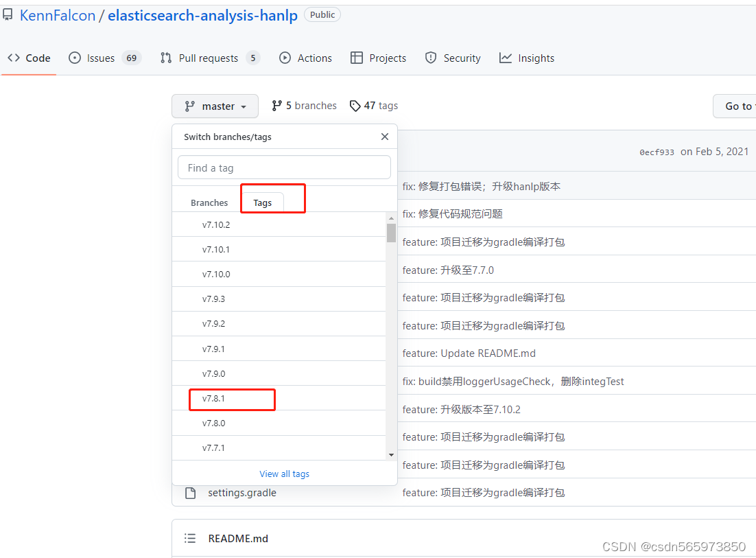Open the master branch dropdown
This screenshot has width=756, height=558.
coord(215,106)
